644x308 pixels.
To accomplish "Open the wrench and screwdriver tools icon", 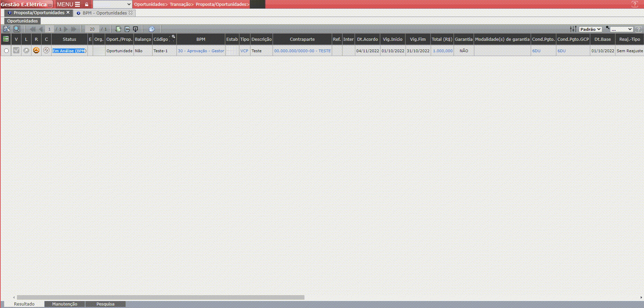I will tap(7, 29).
